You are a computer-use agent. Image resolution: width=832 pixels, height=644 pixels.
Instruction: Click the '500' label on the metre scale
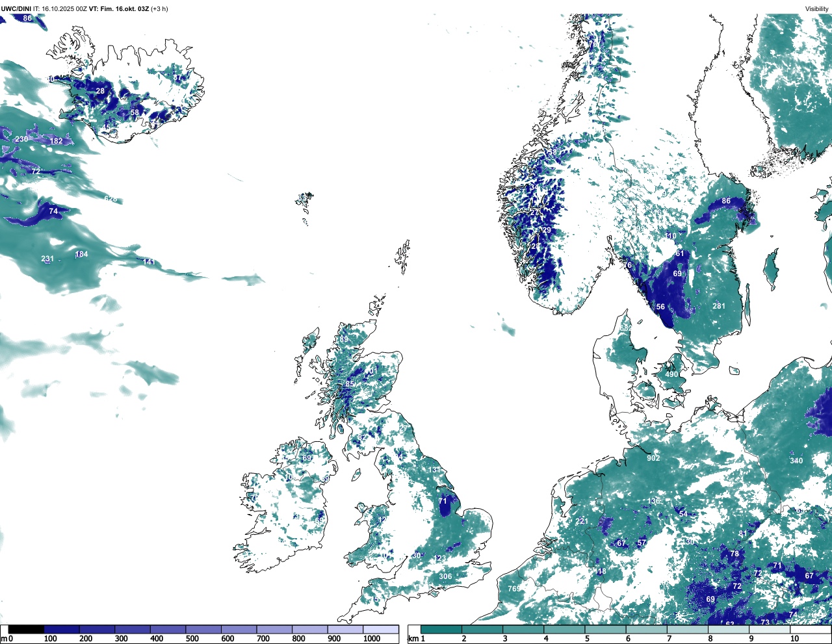192,639
